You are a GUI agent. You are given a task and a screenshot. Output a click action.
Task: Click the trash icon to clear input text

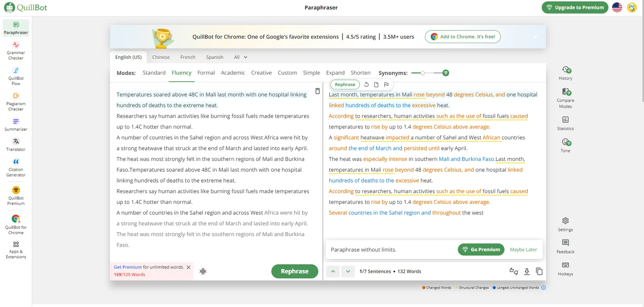(x=318, y=91)
